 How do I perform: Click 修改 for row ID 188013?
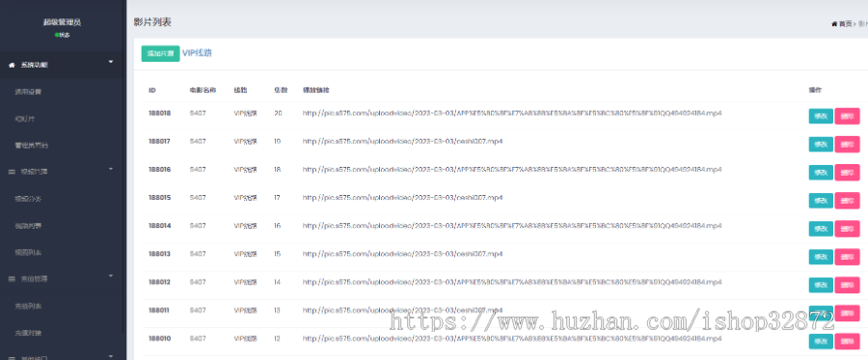(x=821, y=257)
